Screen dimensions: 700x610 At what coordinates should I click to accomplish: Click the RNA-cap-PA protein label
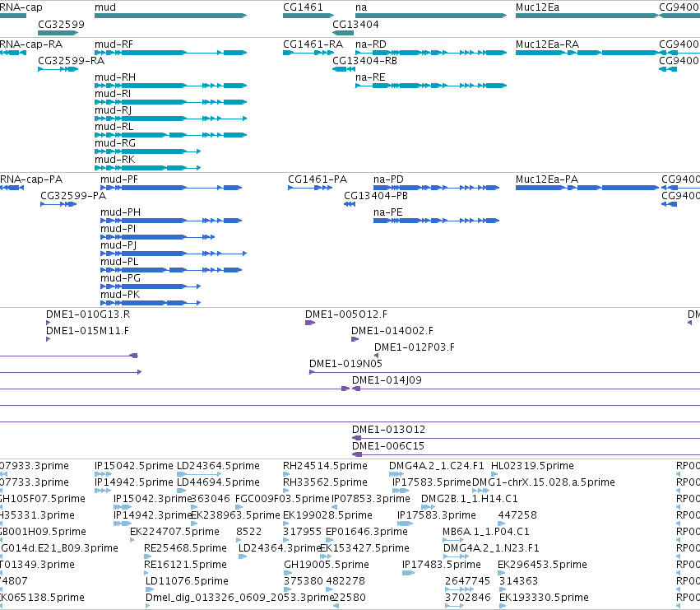click(x=31, y=179)
